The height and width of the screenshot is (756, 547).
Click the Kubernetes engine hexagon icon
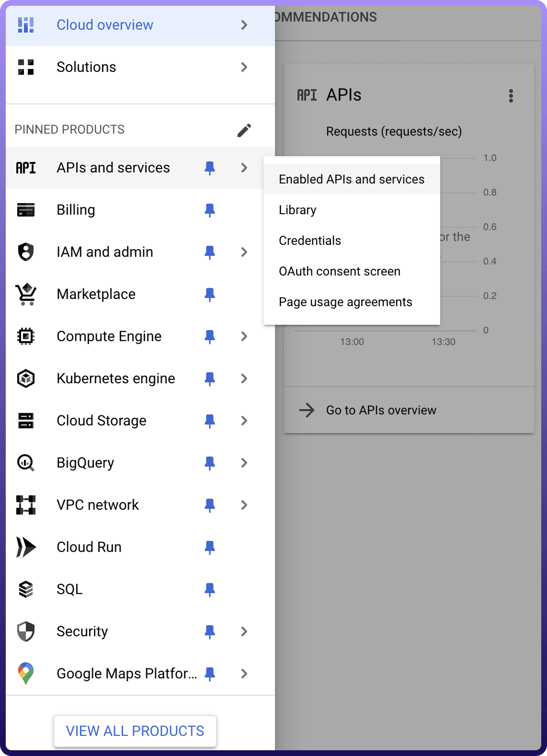[x=26, y=378]
